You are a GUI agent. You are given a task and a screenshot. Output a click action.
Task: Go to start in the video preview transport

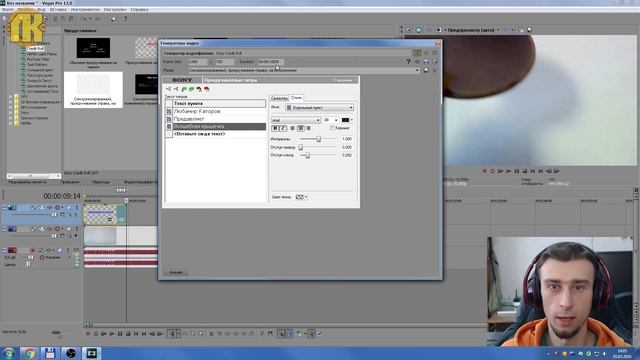533,171
